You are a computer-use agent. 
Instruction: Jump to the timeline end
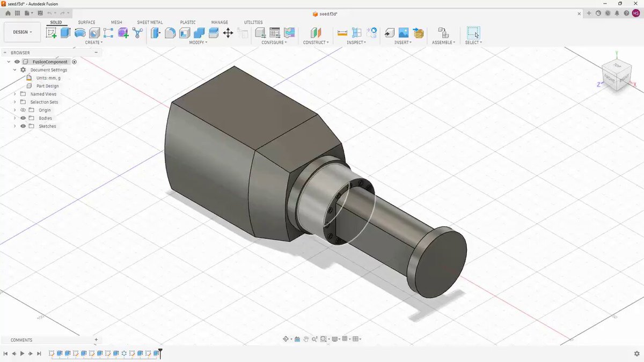[x=39, y=353]
